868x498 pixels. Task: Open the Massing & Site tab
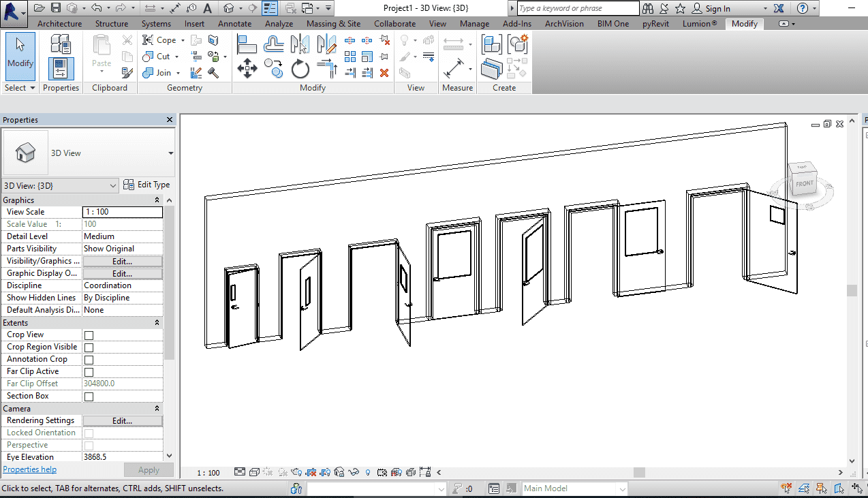[333, 24]
